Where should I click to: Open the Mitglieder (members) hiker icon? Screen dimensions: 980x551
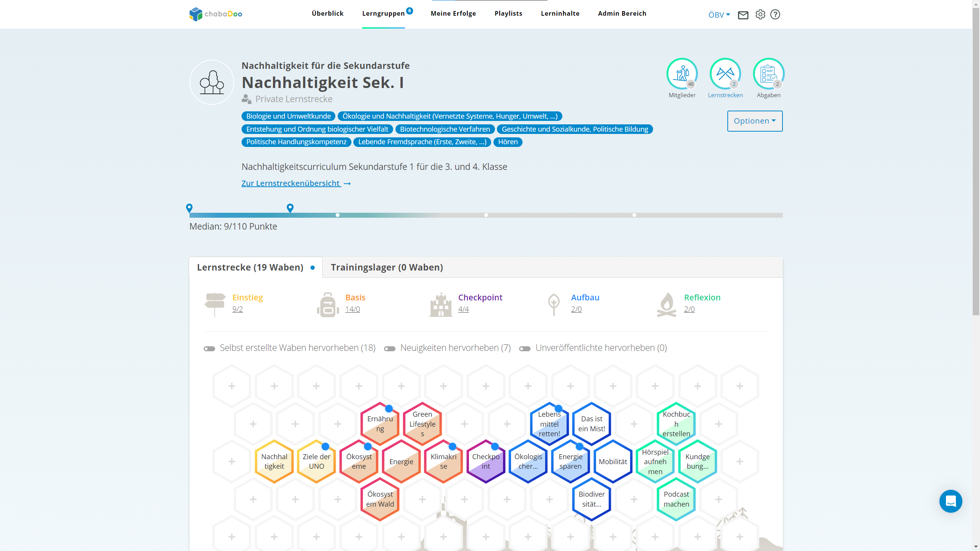682,73
